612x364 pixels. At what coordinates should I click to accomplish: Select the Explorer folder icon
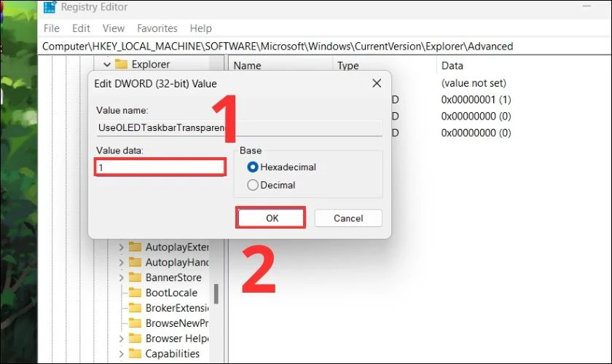122,64
